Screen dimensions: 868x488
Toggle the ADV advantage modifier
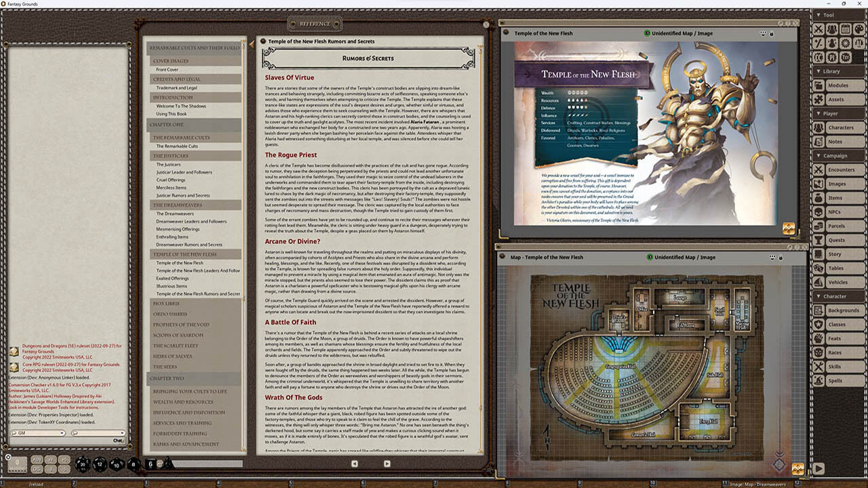click(x=37, y=459)
